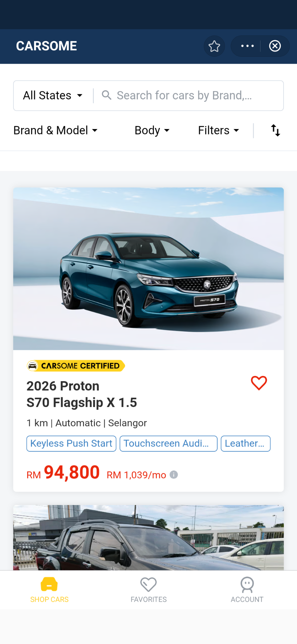Screen dimensions: 297x644
Task: Open the All States dropdown
Action: point(53,95)
